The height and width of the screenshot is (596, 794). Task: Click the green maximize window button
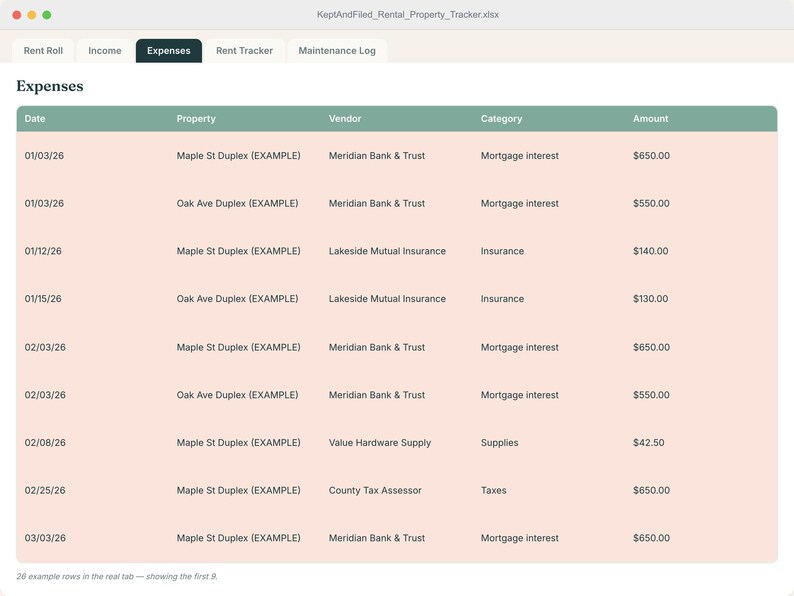pyautogui.click(x=47, y=15)
